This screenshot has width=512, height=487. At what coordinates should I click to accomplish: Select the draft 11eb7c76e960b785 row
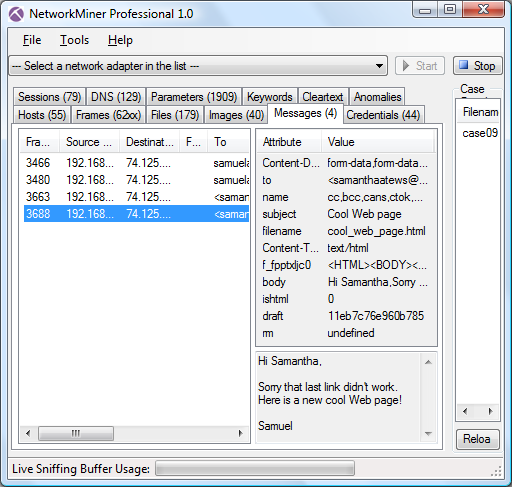346,316
